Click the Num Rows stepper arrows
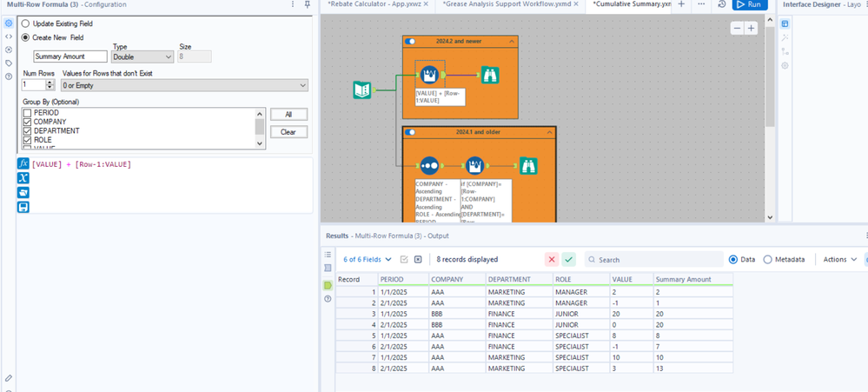The image size is (868, 392). (x=50, y=85)
